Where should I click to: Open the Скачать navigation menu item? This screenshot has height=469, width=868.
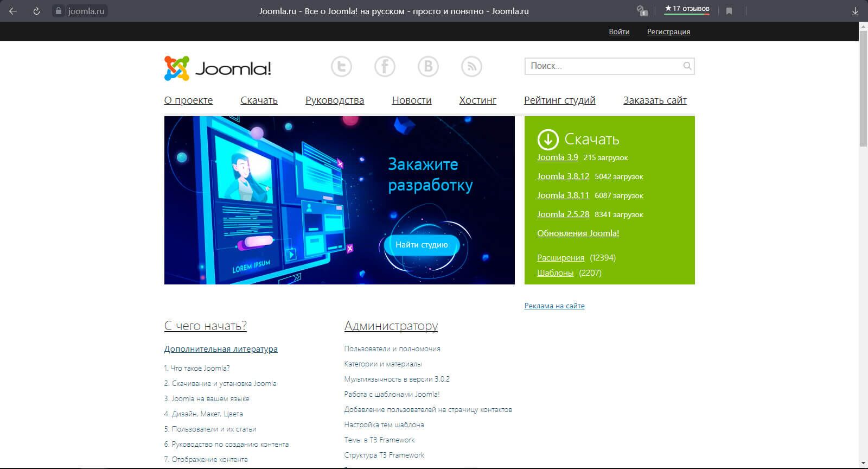[x=259, y=100]
